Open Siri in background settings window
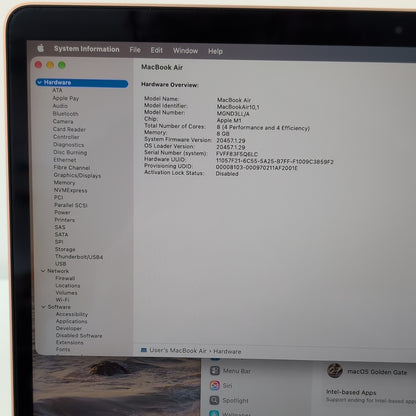Screen dimensions: 416x416 [227, 385]
